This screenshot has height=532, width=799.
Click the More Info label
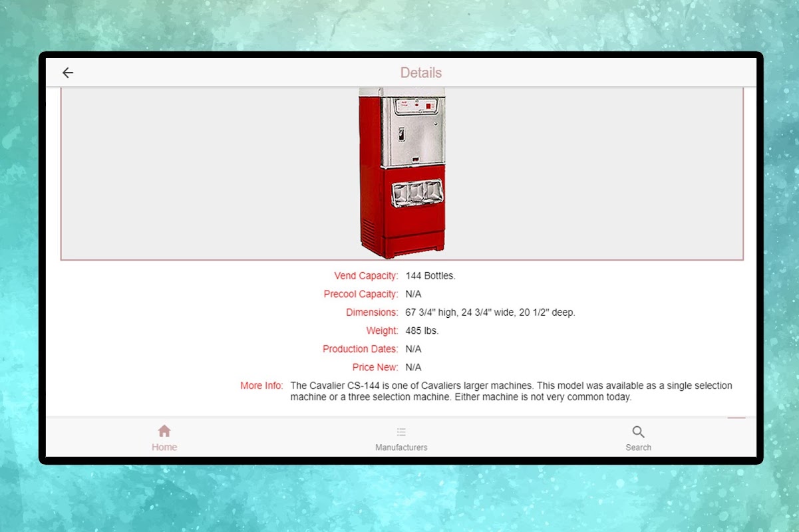(261, 386)
